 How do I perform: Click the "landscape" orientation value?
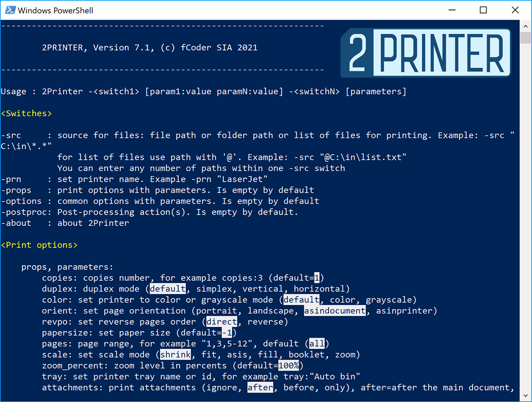tap(271, 311)
